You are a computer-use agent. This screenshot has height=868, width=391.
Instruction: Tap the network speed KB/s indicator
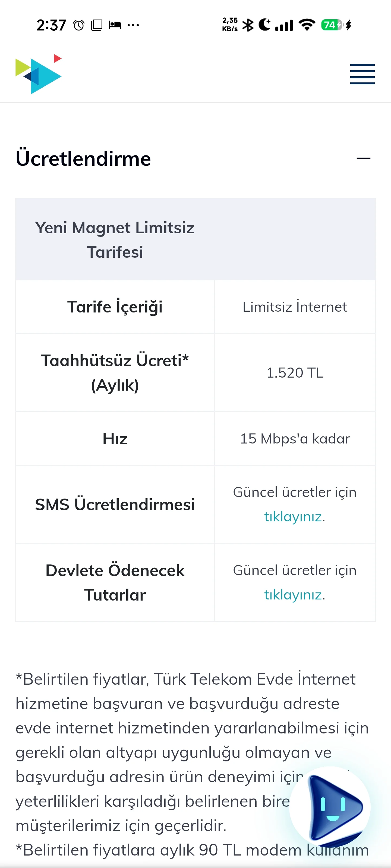coord(230,25)
